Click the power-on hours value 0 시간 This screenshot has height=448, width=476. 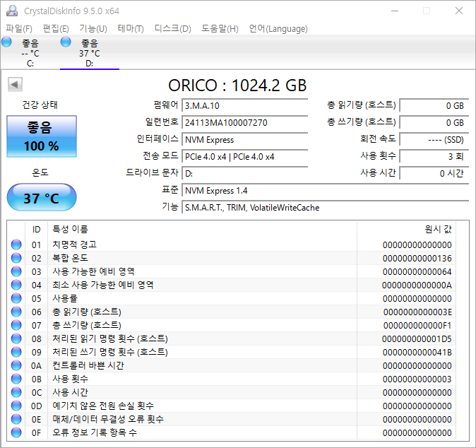tap(434, 174)
